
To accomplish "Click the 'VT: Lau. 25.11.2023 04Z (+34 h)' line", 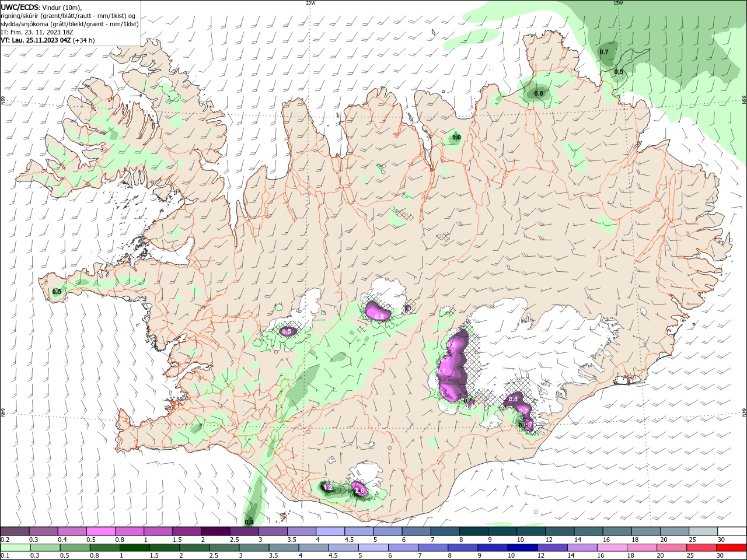I will tap(48, 40).
